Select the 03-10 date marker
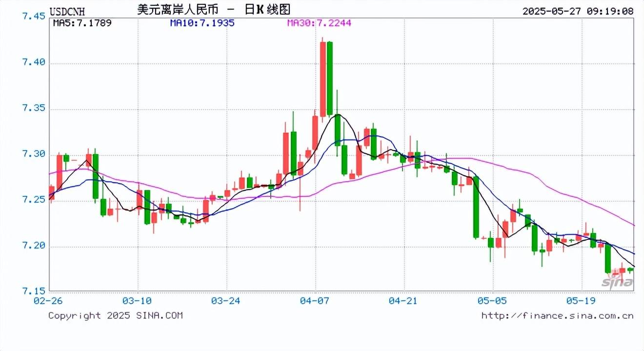644x351 pixels. point(138,301)
